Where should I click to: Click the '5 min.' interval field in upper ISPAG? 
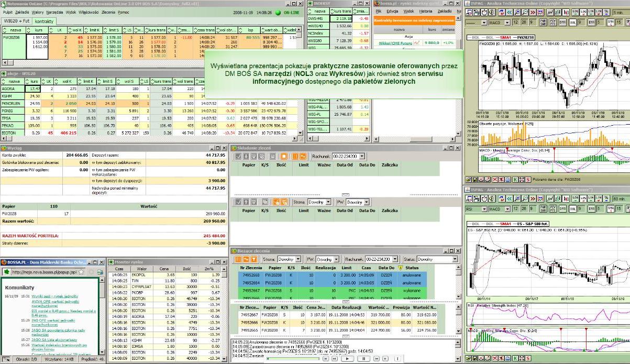621,12
